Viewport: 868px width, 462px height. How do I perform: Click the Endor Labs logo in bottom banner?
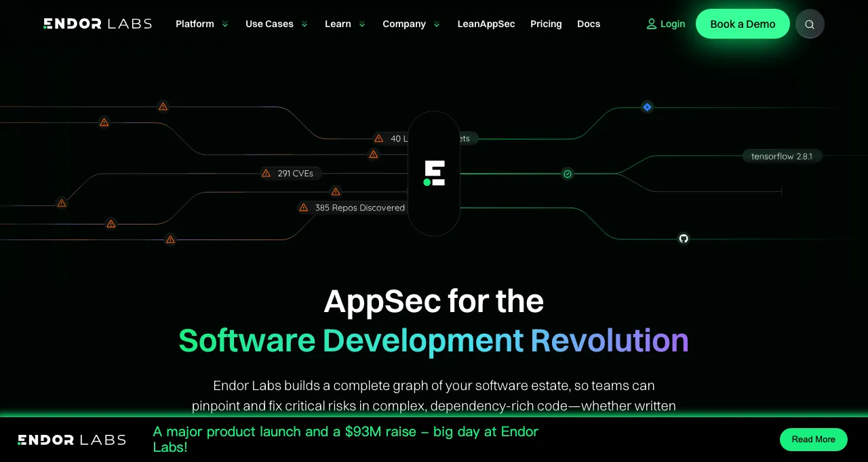click(x=72, y=440)
